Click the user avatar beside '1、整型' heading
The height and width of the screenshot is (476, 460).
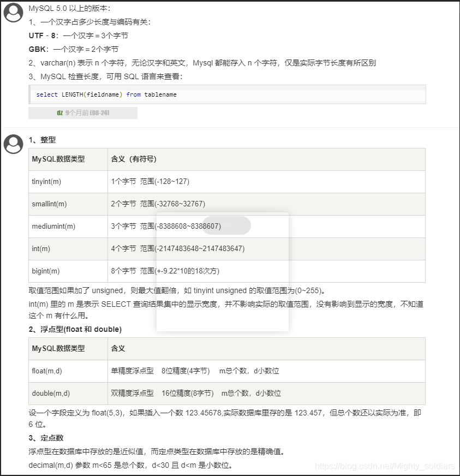click(13, 144)
